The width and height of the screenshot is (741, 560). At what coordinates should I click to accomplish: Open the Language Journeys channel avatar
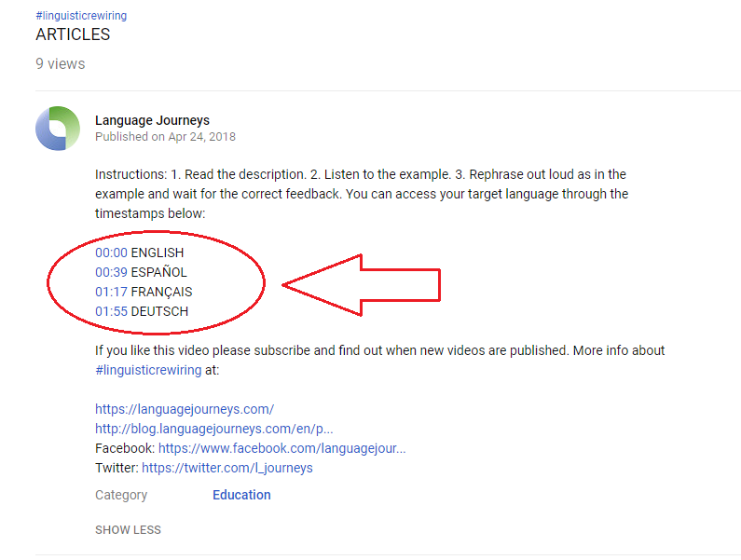click(58, 129)
